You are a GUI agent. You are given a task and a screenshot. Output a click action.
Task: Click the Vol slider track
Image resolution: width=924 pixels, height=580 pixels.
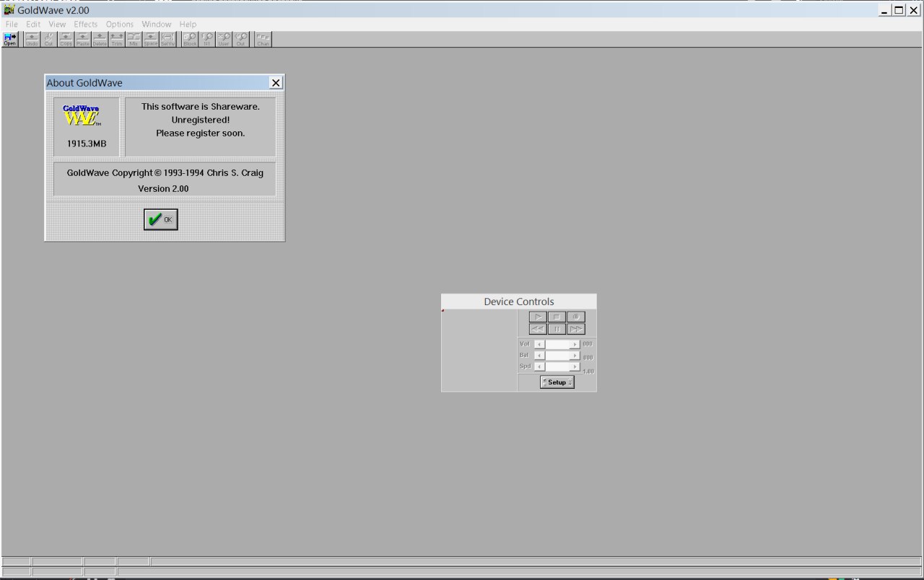click(557, 344)
